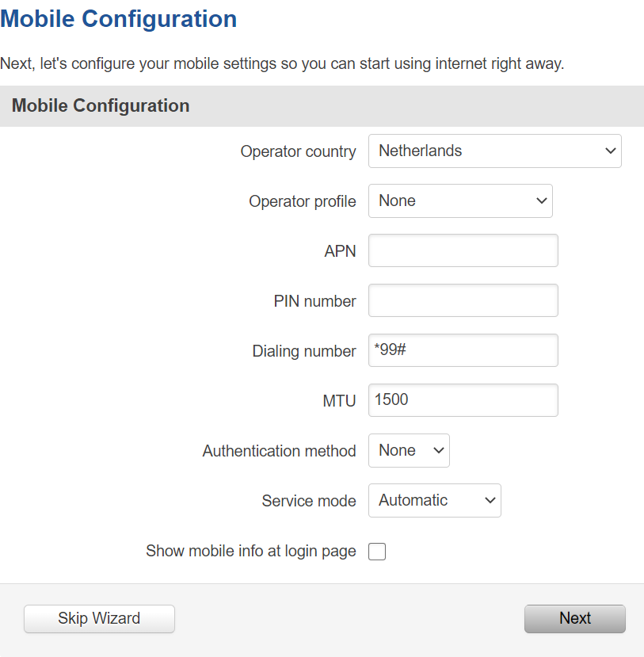The image size is (644, 657).
Task: Click the MTU field showing 1500
Action: [x=463, y=400]
